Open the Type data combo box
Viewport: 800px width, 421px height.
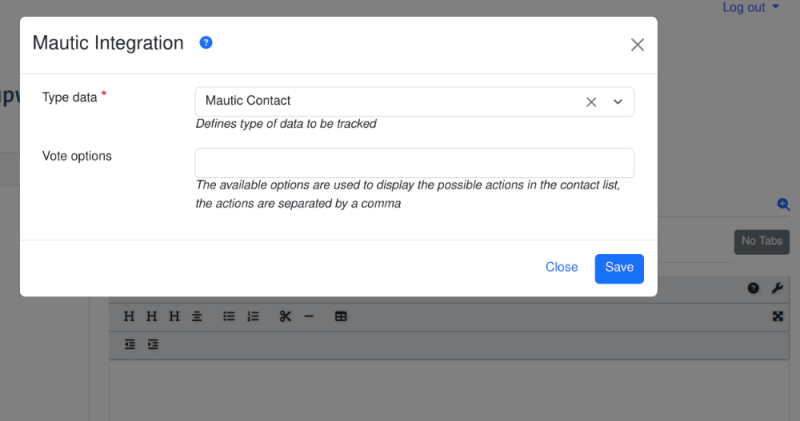click(x=414, y=102)
